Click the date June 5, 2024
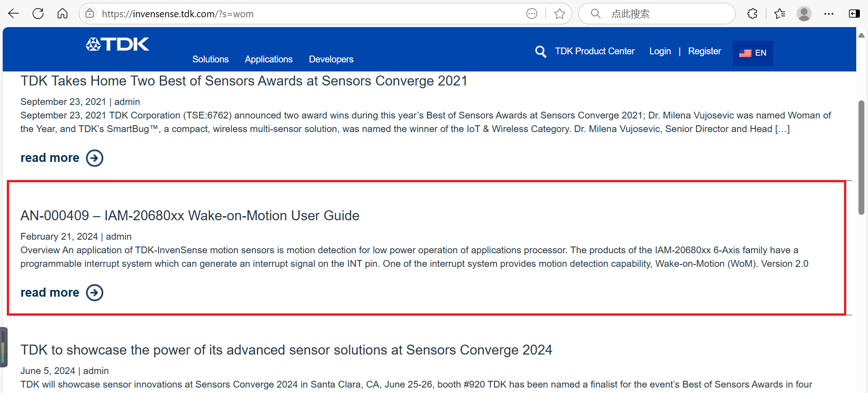Screen dimensions: 868x393 pyautogui.click(x=48, y=371)
